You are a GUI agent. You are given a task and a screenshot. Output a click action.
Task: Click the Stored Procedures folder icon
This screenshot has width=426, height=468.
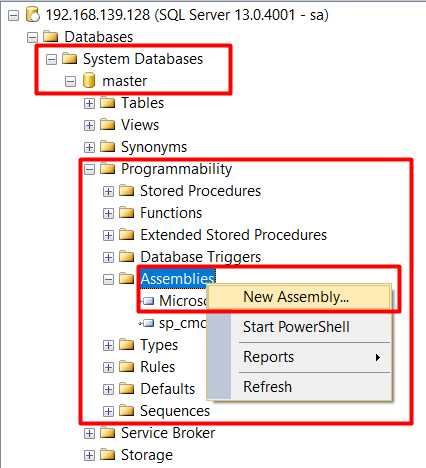coord(127,191)
